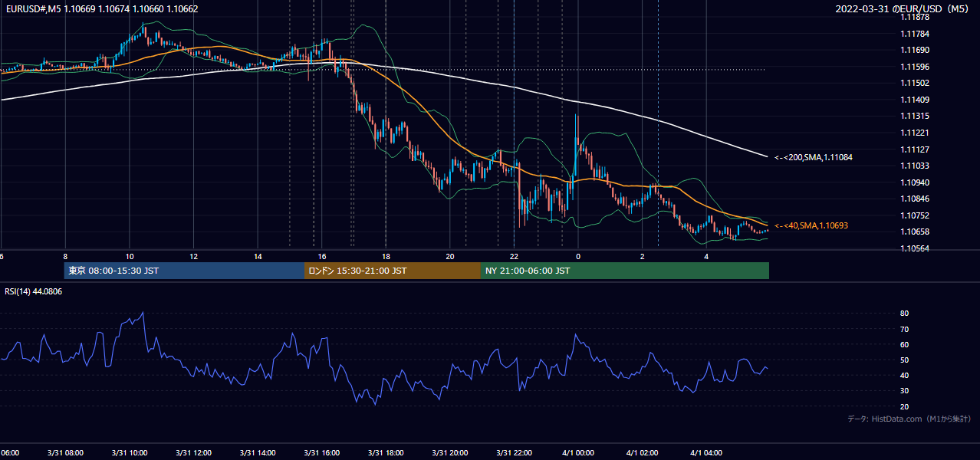Click bottom date label 3/31 22:00
This screenshot has height=460, width=980.
click(514, 453)
